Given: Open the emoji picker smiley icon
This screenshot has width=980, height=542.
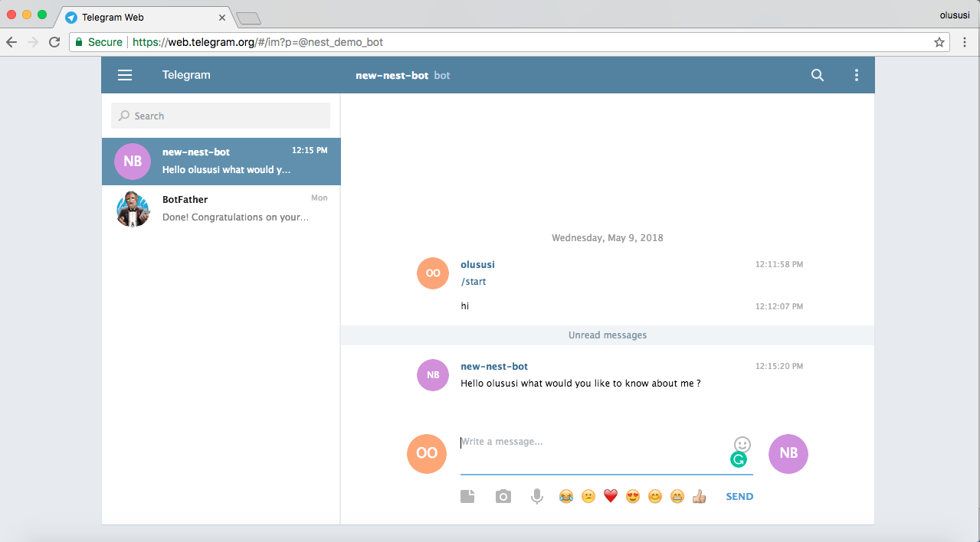Looking at the screenshot, I should coord(742,444).
